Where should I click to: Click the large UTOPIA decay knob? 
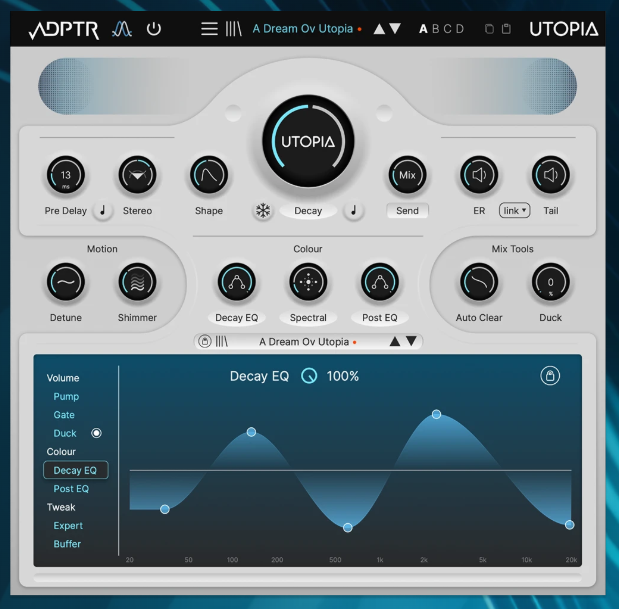click(x=308, y=141)
